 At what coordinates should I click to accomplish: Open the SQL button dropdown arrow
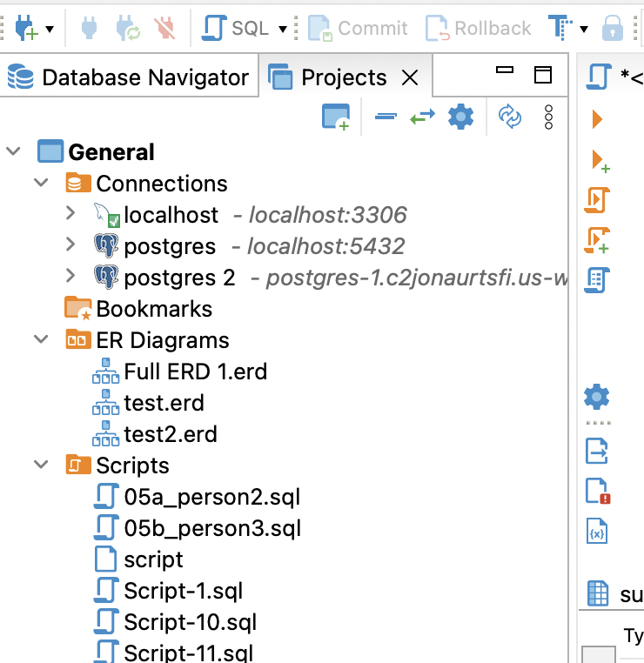click(283, 29)
